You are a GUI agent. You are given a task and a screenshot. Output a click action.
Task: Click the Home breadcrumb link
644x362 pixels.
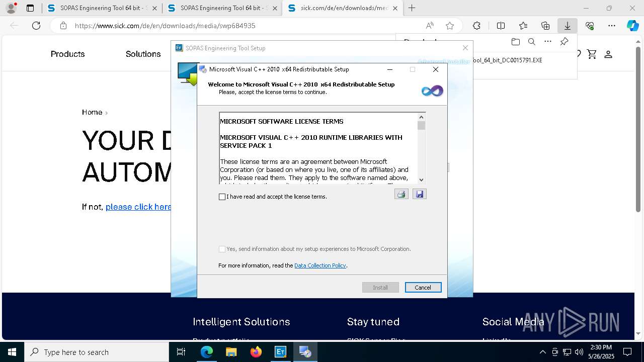92,112
